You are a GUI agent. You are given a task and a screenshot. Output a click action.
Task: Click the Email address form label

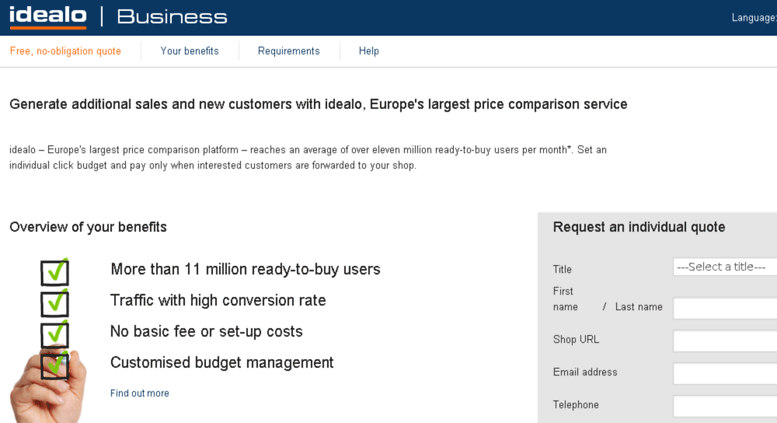pos(585,372)
